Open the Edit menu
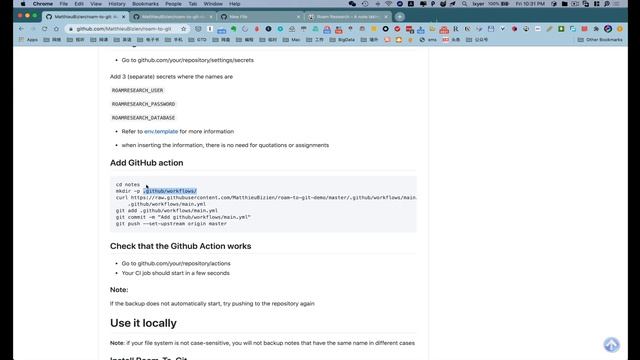This screenshot has width=640, height=360. pyautogui.click(x=79, y=4)
